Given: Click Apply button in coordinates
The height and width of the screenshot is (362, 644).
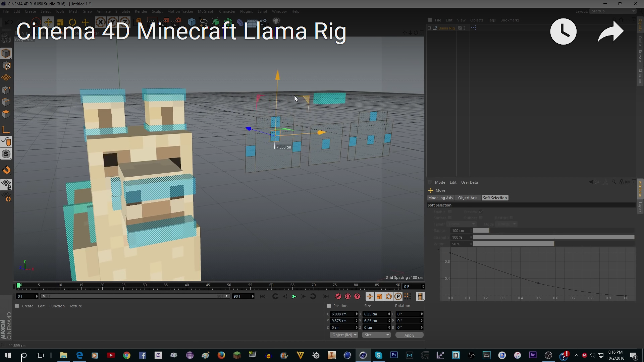Looking at the screenshot, I should [409, 335].
